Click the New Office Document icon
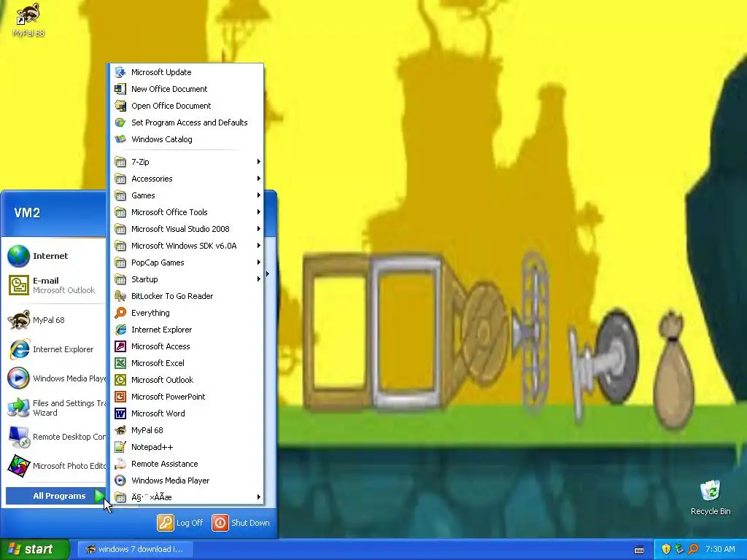 click(x=120, y=89)
